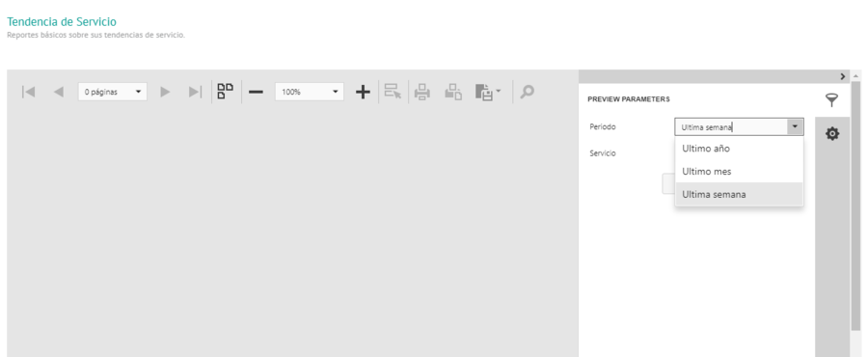Viewport: 868px width, 357px height.
Task: Zoom out with the minus icon
Action: click(x=256, y=92)
